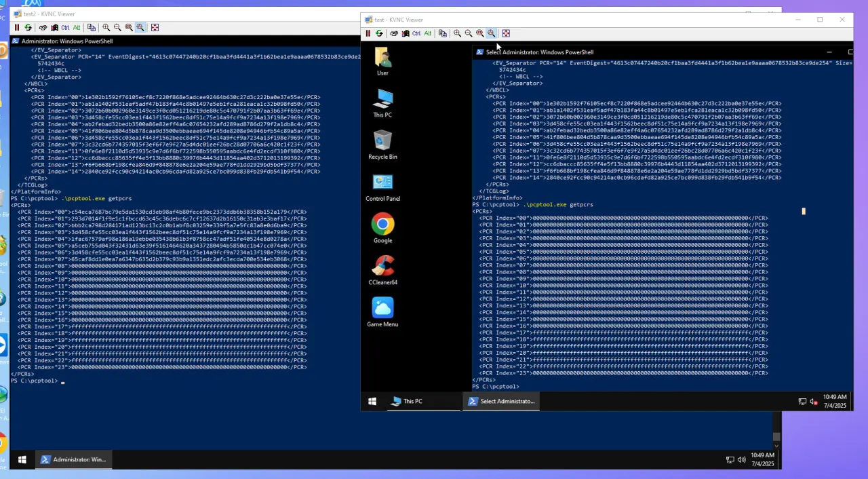
Task: Activate Administrator: Win... taskbar button in test2
Action: coord(75,459)
